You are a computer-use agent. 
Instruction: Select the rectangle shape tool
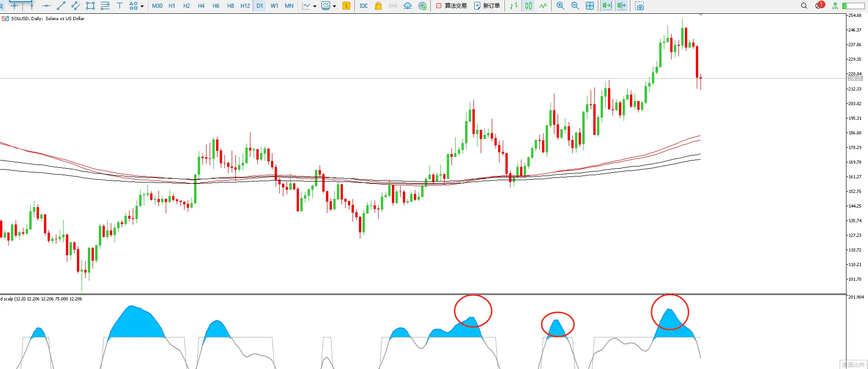(90, 6)
